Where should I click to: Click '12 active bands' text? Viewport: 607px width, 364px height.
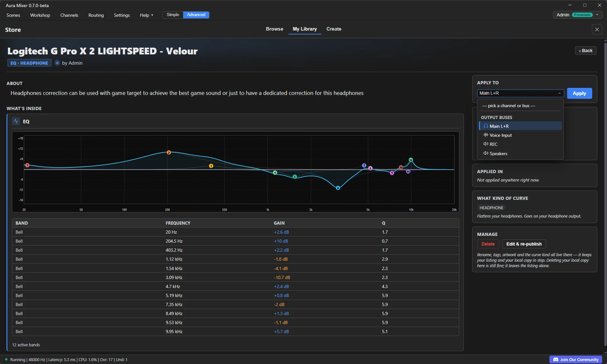click(x=26, y=345)
